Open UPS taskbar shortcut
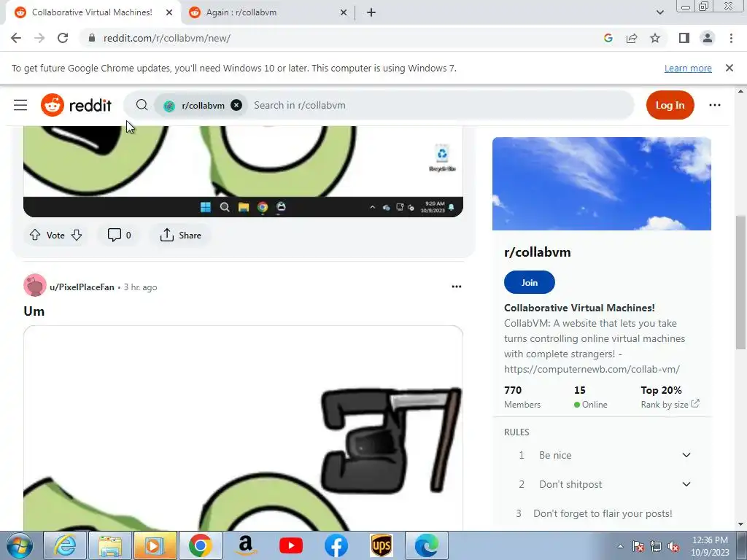Image resolution: width=747 pixels, height=560 pixels. (382, 545)
